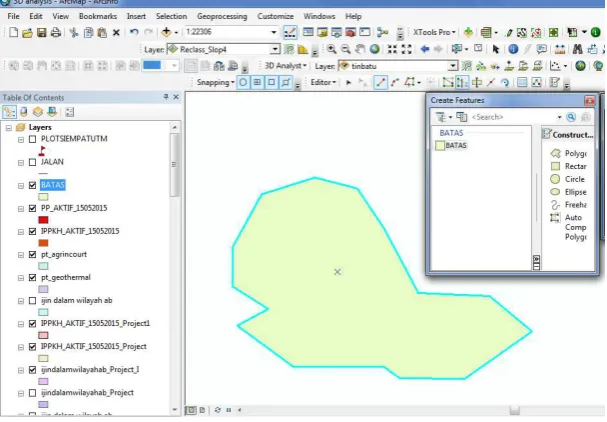
Task: Click the Add Data icon
Action: pyautogui.click(x=166, y=32)
